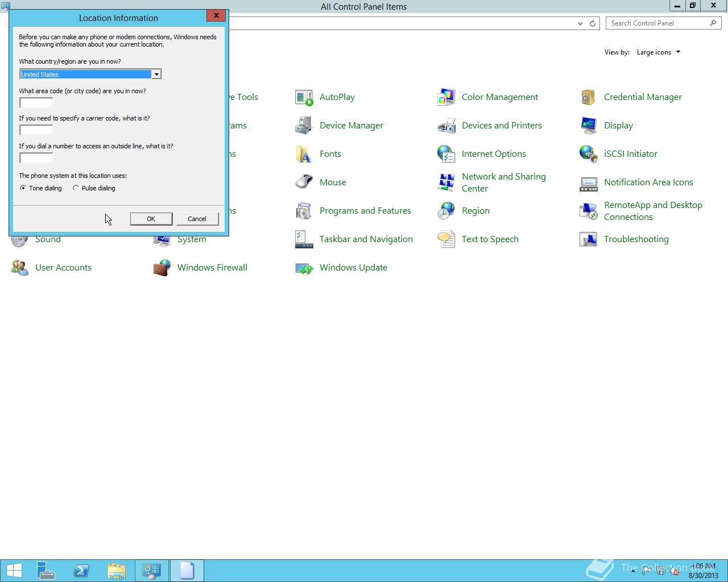The image size is (728, 582).
Task: Open the iSCSI Initiator link
Action: [631, 154]
